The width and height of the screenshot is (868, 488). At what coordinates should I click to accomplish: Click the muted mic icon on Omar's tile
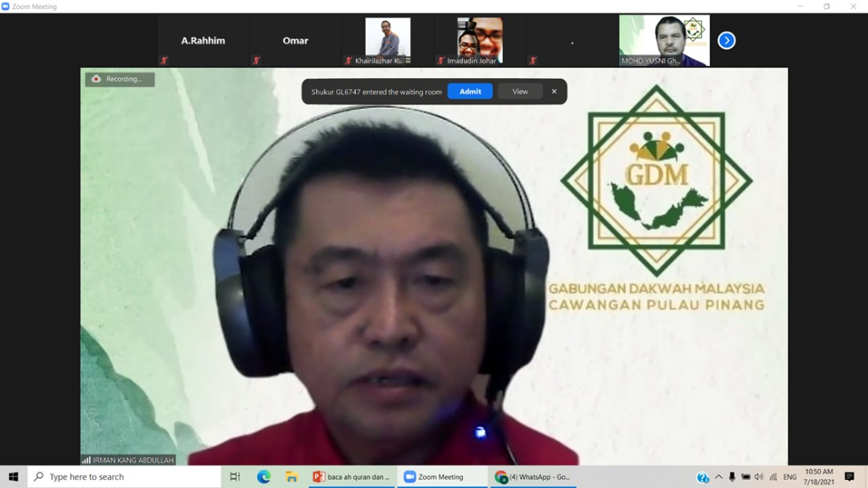(x=256, y=59)
